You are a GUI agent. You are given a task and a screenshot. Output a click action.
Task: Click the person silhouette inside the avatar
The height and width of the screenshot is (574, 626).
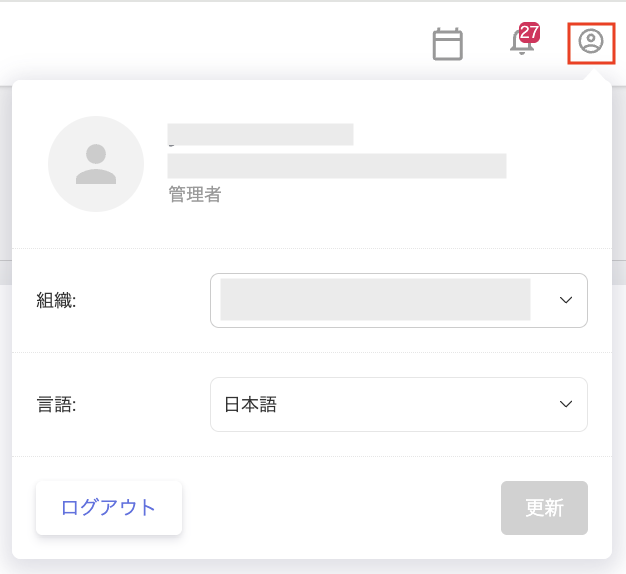click(96, 164)
